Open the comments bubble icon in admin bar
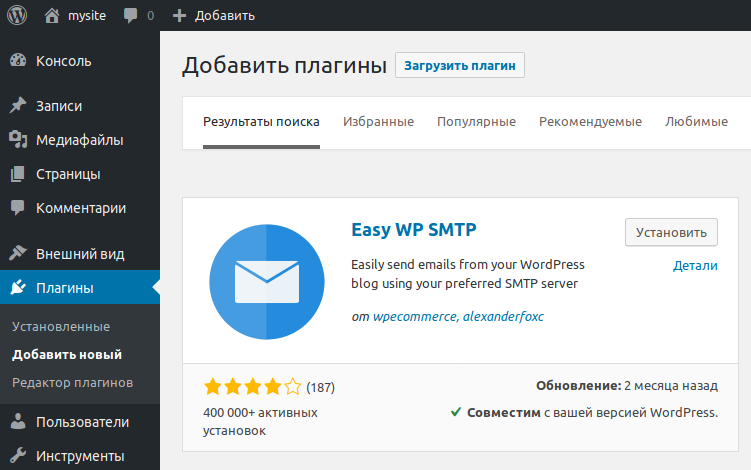This screenshot has width=751, height=470. [x=130, y=15]
